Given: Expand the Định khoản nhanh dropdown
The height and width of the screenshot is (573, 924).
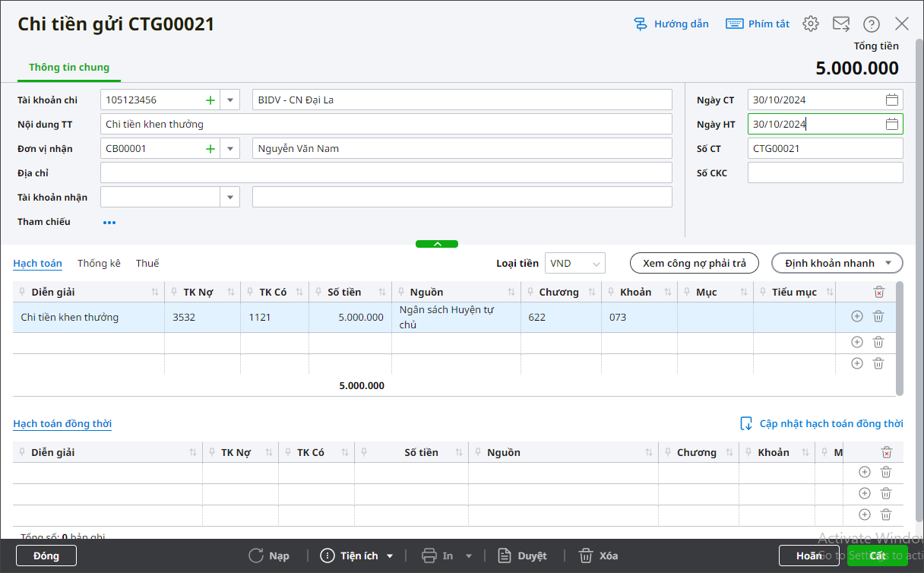Looking at the screenshot, I should 889,264.
